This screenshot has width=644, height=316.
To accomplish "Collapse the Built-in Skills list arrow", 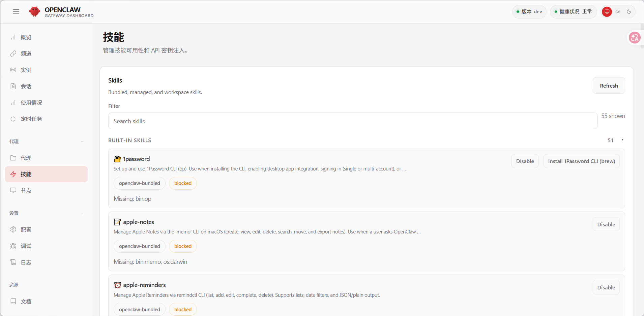I will click(622, 140).
